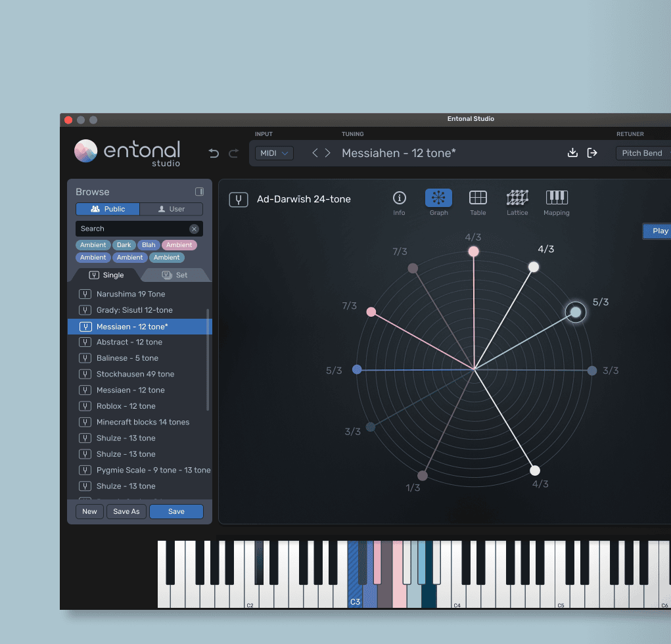Select Abstract - 12 tone tuning
The height and width of the screenshot is (644, 671).
[x=139, y=342]
